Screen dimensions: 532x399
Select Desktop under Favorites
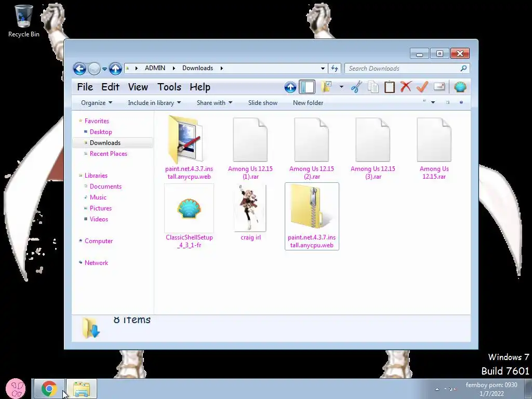pos(101,132)
